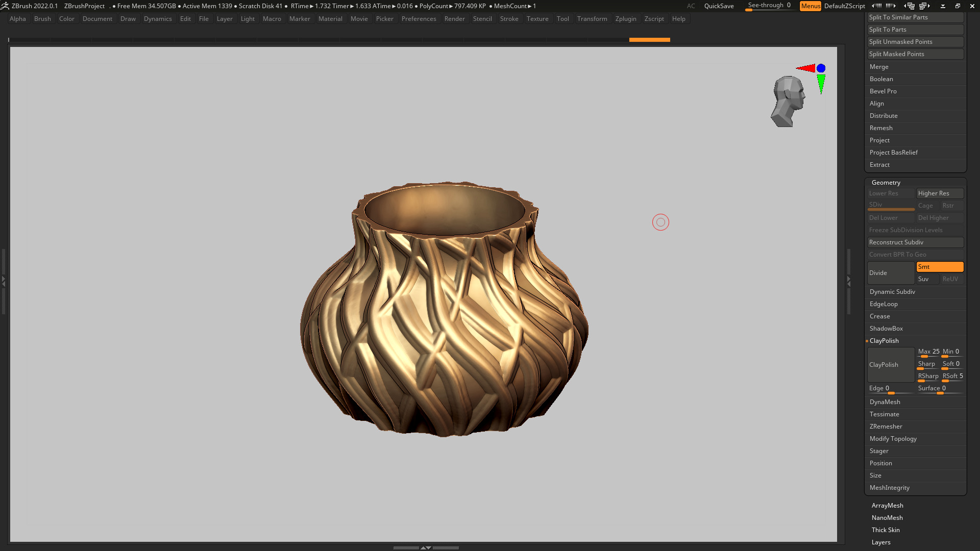Enable the Suv option

(x=927, y=279)
